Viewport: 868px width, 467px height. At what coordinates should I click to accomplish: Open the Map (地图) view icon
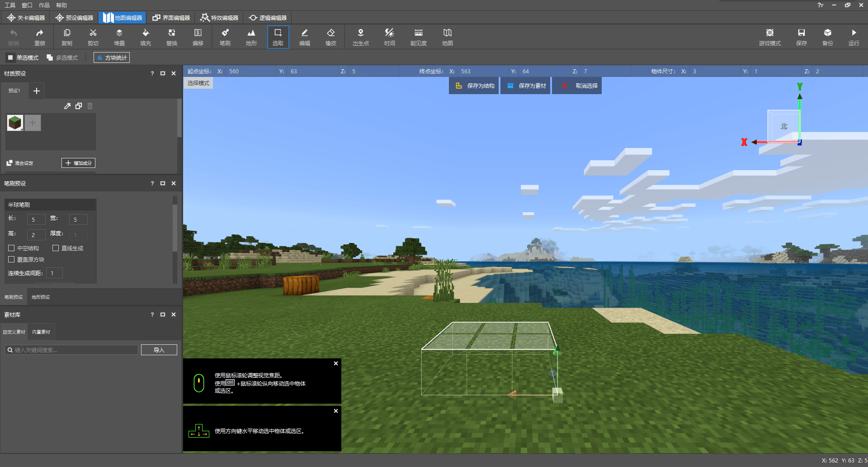pyautogui.click(x=448, y=37)
